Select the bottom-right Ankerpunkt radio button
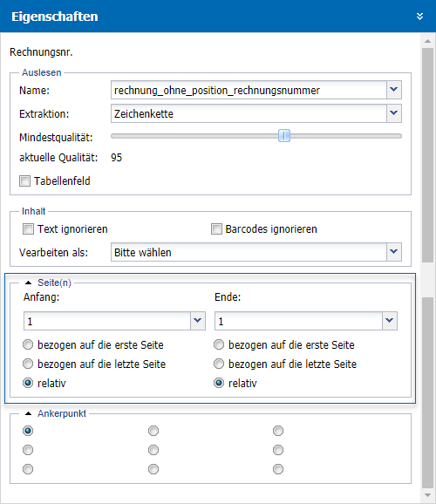 click(278, 469)
